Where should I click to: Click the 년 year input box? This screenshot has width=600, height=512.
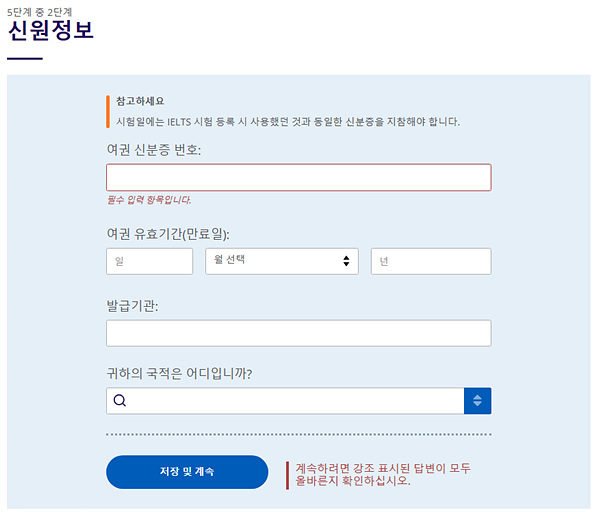point(431,261)
